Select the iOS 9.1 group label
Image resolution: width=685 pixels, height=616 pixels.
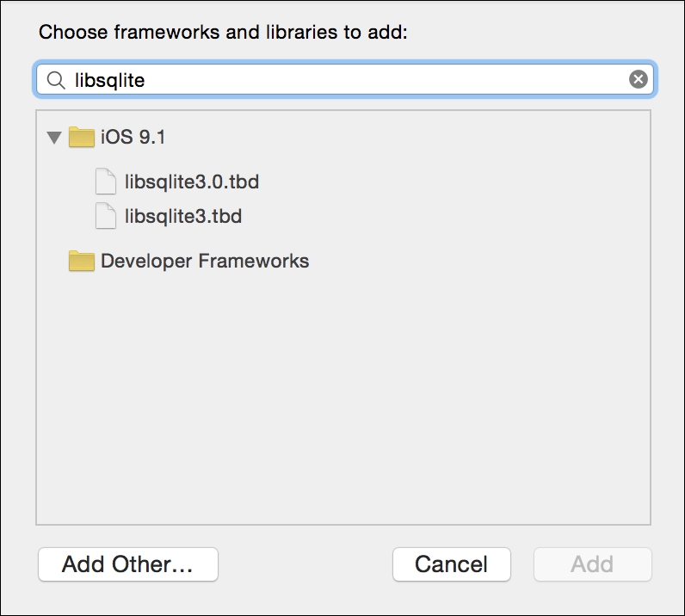133,137
